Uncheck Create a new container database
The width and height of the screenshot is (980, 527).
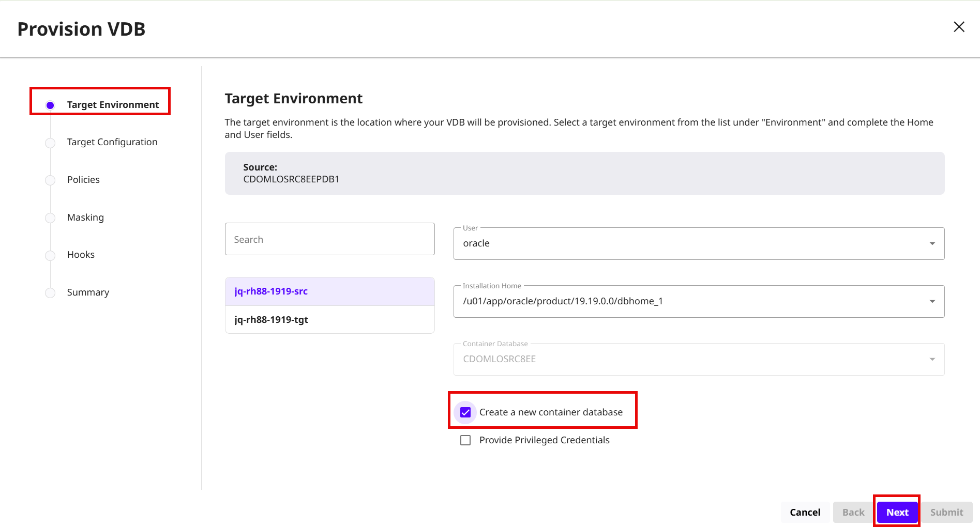(x=465, y=412)
